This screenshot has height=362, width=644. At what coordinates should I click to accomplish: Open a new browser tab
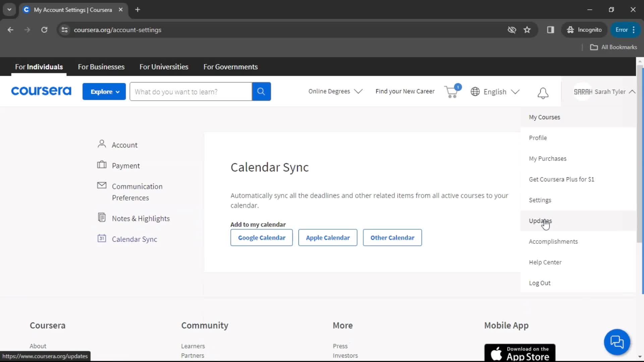point(138,10)
